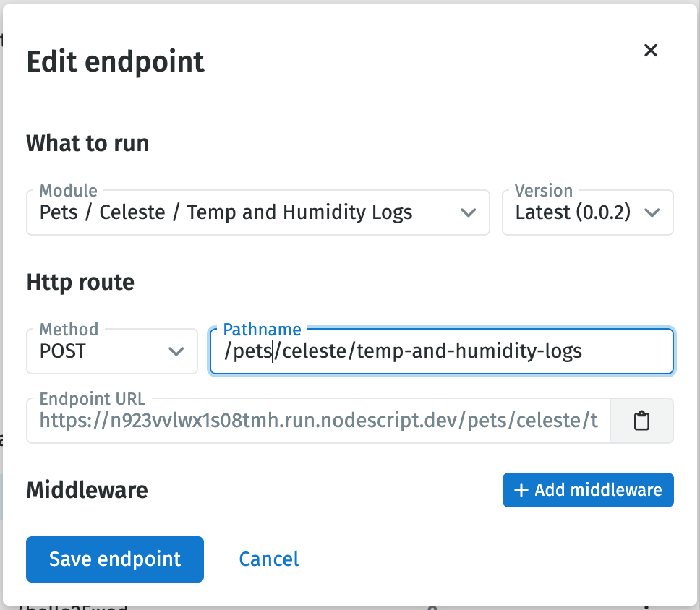700x610 pixels.
Task: Click the What to run section heading
Action: point(87,143)
